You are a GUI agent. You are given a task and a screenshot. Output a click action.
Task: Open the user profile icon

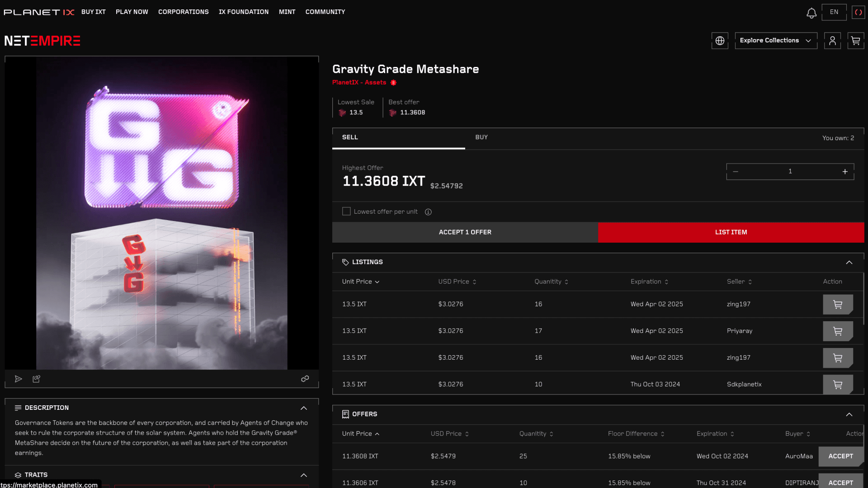[832, 41]
